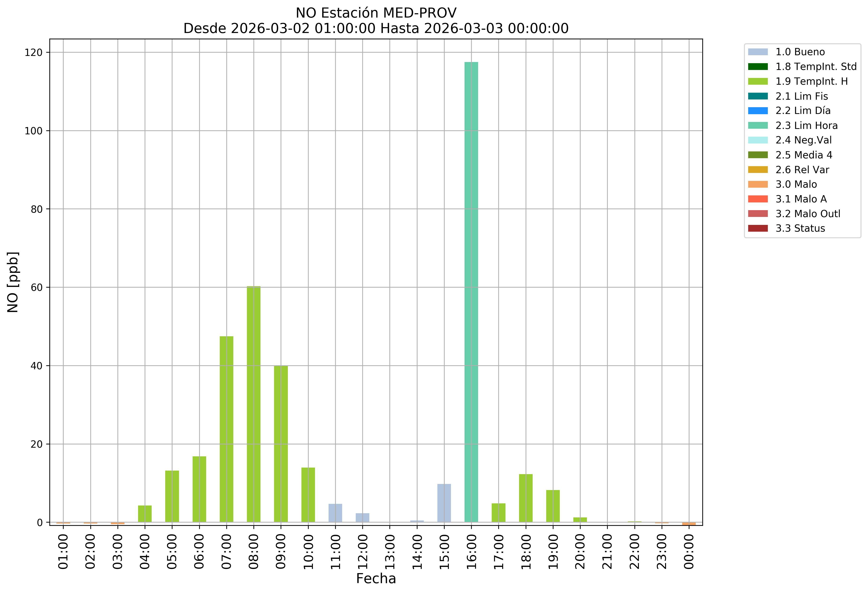The height and width of the screenshot is (593, 868).
Task: Click the 2.3 Lim Hora legend swatch
Action: 758,125
